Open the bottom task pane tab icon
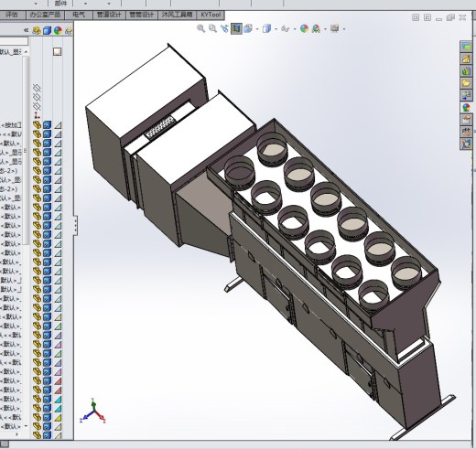The height and width of the screenshot is (449, 476). (x=466, y=144)
